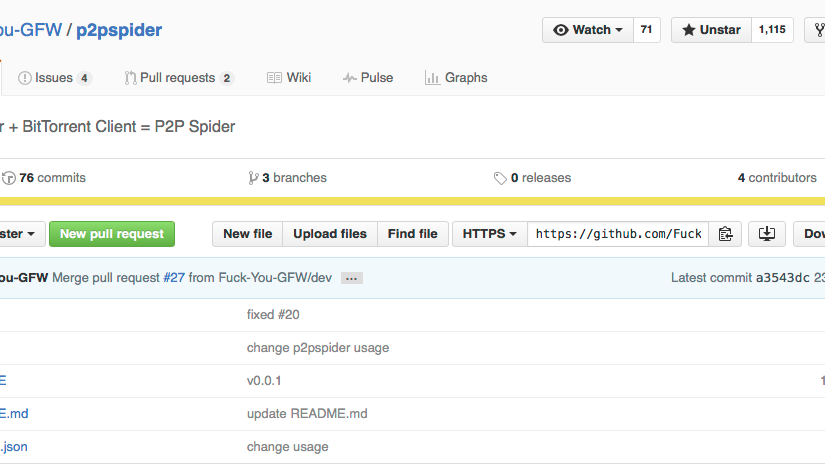Click the Find file button

(x=412, y=234)
